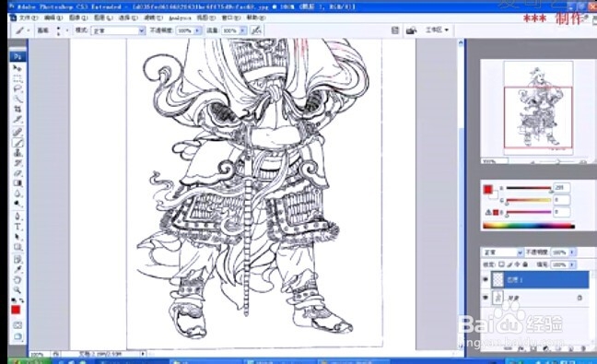Select the History Brush tool
Image resolution: width=597 pixels, height=364 pixels.
coord(18,163)
